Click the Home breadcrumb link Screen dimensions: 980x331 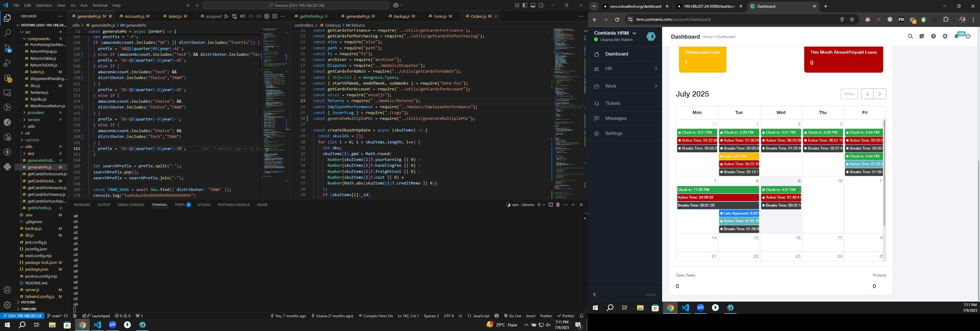point(707,37)
